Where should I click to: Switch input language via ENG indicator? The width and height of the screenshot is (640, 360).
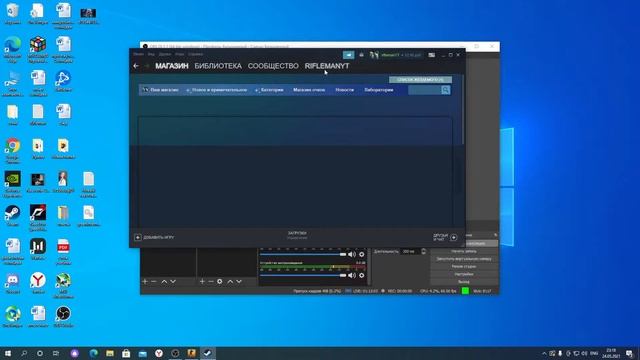pos(594,353)
